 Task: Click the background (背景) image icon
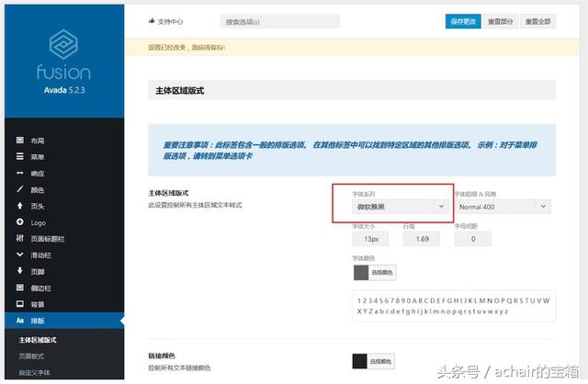[20, 304]
